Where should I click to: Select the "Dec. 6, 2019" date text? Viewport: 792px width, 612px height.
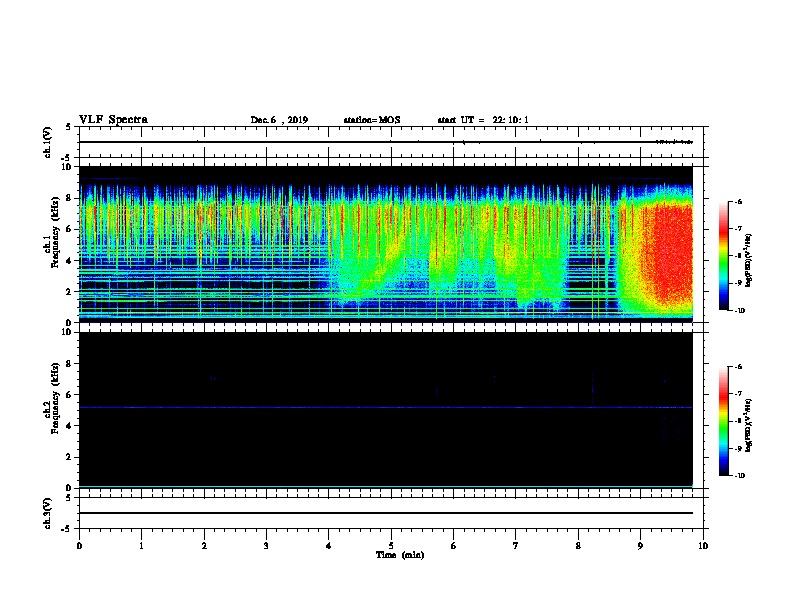click(x=279, y=120)
